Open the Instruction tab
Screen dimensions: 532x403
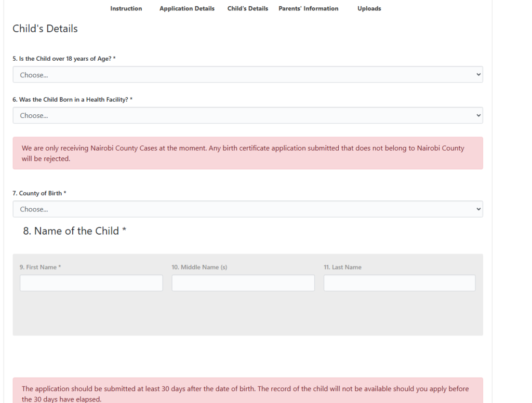(x=126, y=9)
